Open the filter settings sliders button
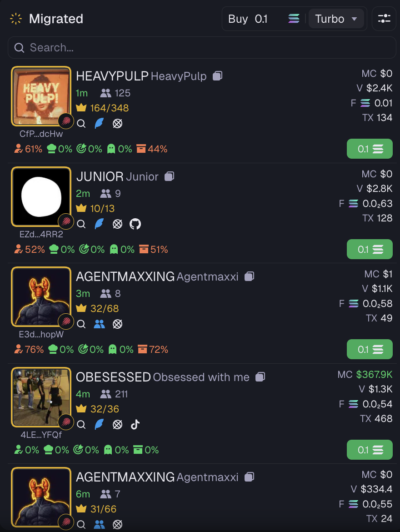 (x=384, y=19)
